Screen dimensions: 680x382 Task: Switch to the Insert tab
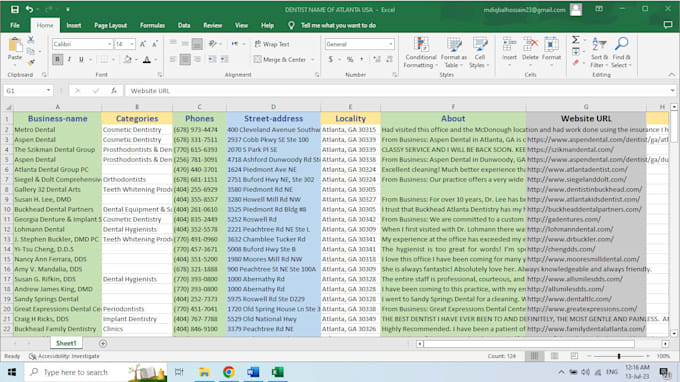tap(74, 25)
